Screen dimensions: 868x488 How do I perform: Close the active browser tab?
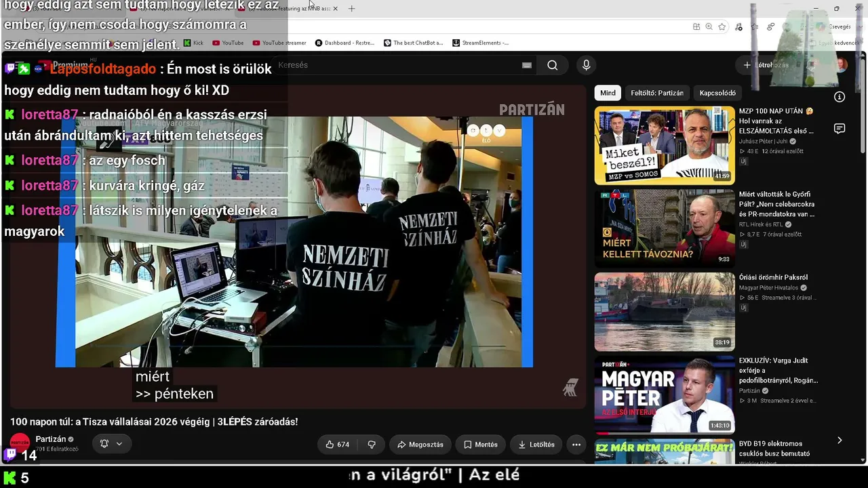pyautogui.click(x=335, y=9)
